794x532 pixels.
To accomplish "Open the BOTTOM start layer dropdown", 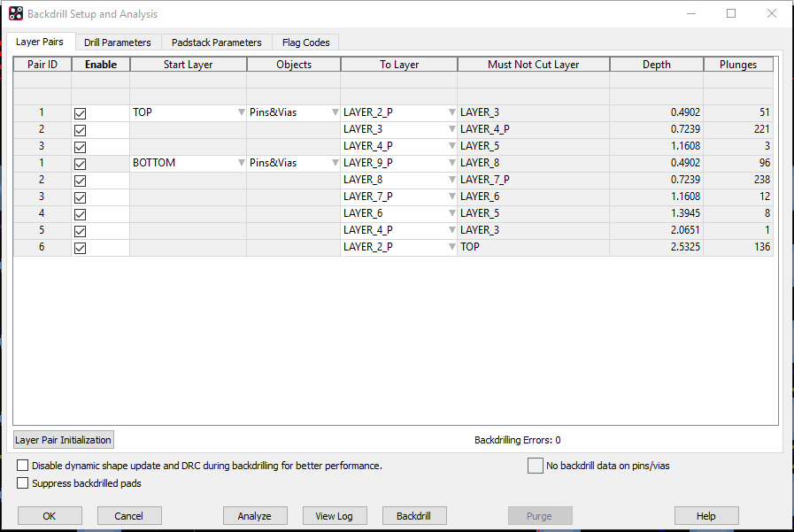I will [x=241, y=163].
